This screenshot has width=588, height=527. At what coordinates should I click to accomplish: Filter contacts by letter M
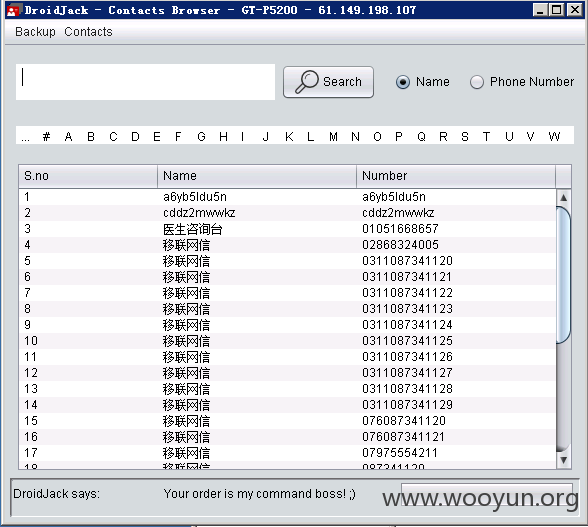click(333, 137)
